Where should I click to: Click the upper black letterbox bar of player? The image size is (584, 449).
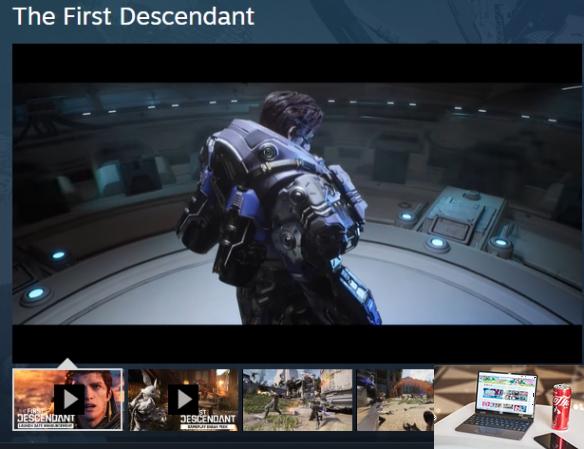pyautogui.click(x=297, y=63)
